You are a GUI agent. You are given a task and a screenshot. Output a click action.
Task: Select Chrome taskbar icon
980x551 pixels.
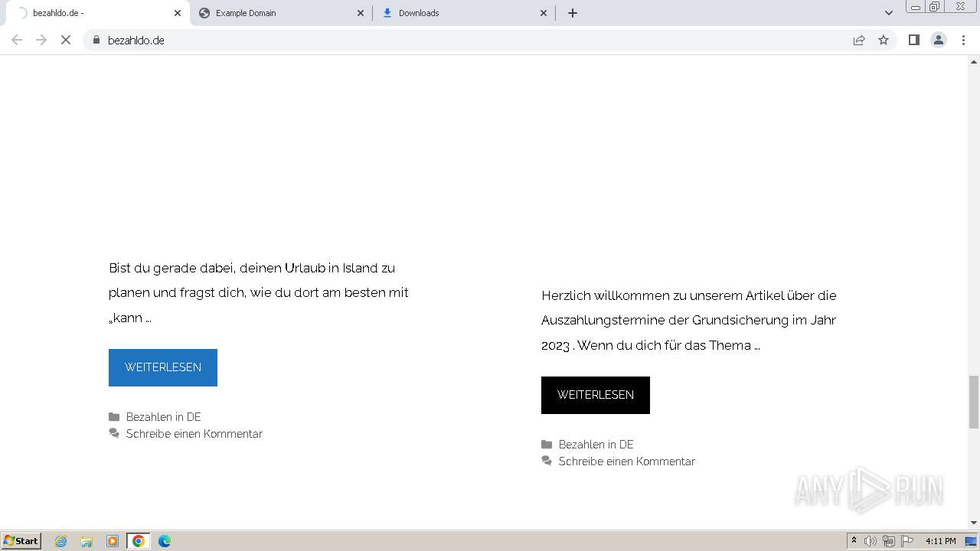pos(139,541)
